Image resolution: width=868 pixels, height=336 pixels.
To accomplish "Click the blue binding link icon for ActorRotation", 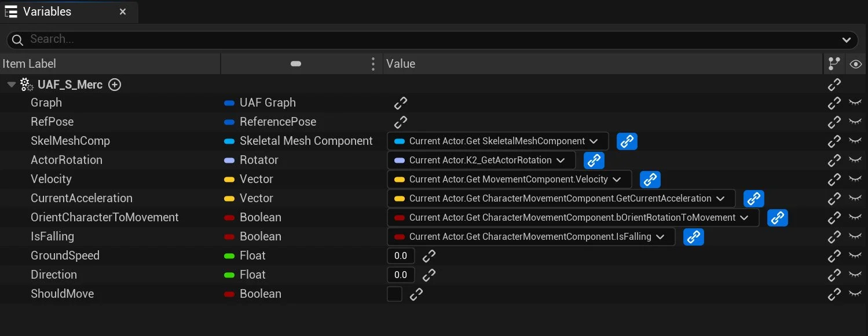I will click(x=594, y=160).
